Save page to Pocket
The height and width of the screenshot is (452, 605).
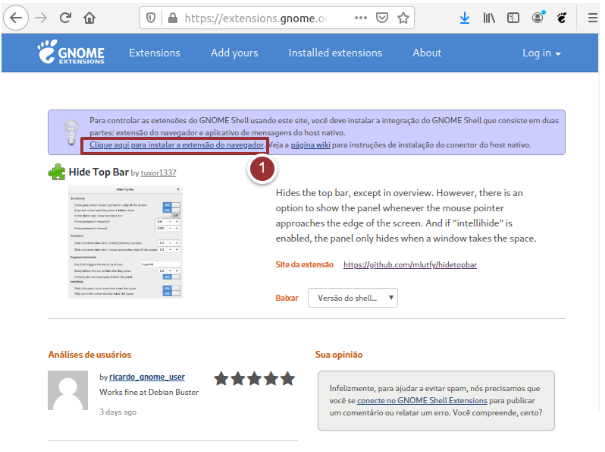click(x=382, y=18)
